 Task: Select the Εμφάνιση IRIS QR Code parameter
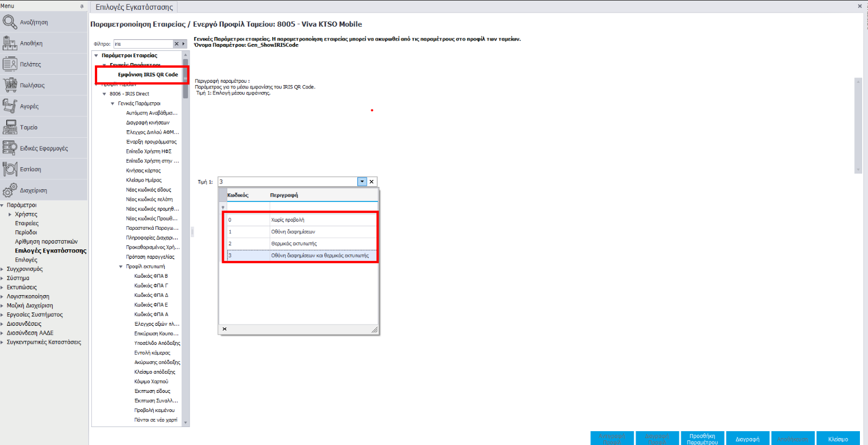[144, 75]
